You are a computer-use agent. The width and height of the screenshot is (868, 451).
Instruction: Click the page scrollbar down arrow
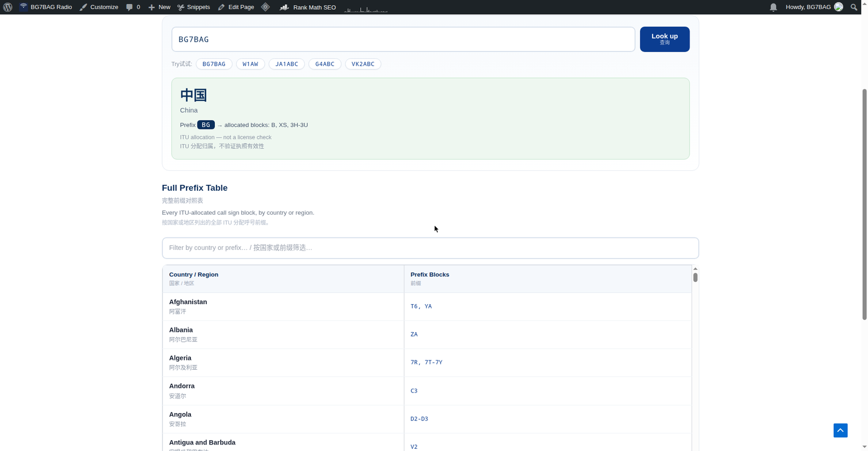coord(865,447)
